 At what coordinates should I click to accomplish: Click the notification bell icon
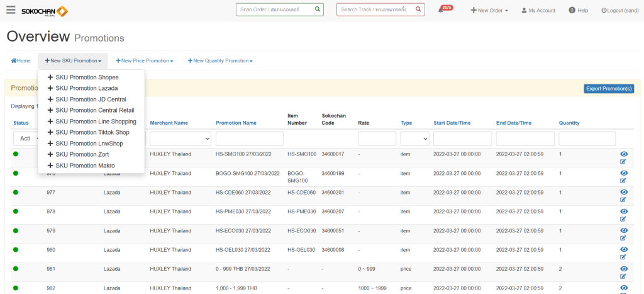click(440, 11)
